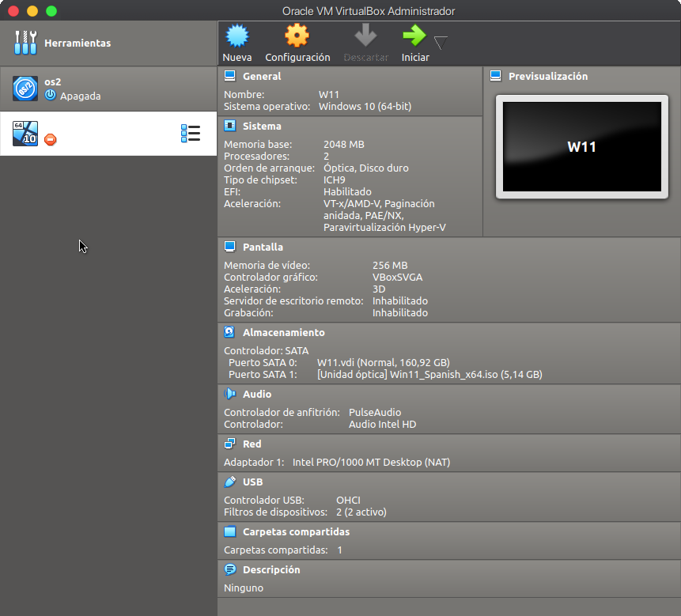Image resolution: width=681 pixels, height=616 pixels.
Task: Click the 256 MB video memory value
Action: coord(390,265)
